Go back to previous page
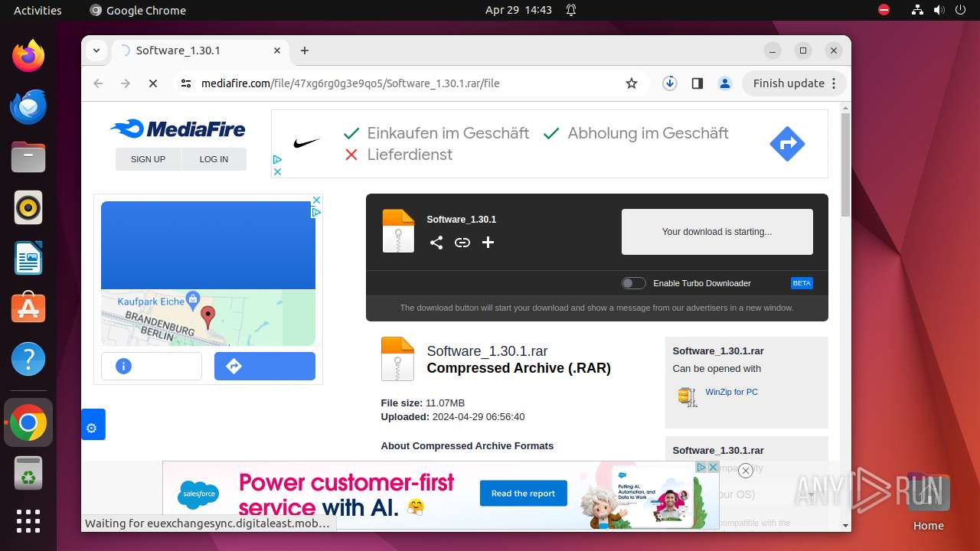Screen dimensions: 980x551 98,83
